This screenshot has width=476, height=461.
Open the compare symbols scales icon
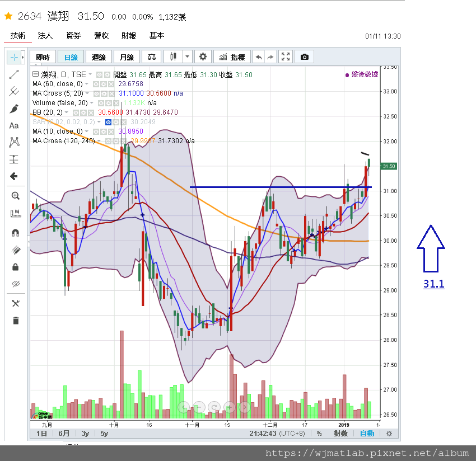[x=152, y=57]
